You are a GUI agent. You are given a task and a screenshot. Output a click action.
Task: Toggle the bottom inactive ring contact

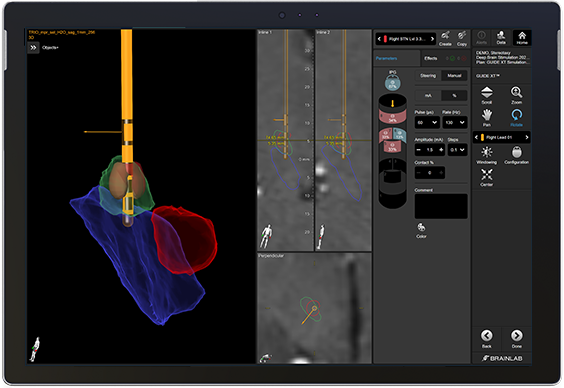392,197
